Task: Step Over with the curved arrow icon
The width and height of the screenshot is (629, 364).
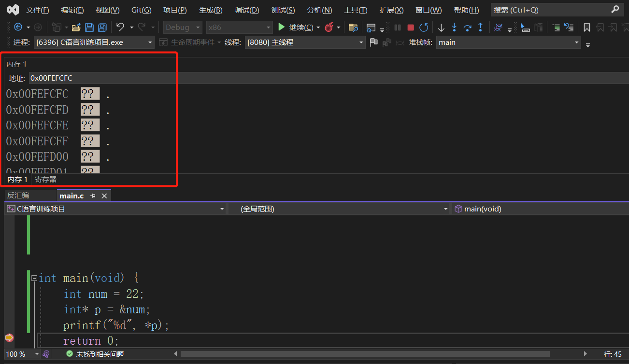Action: (x=467, y=28)
